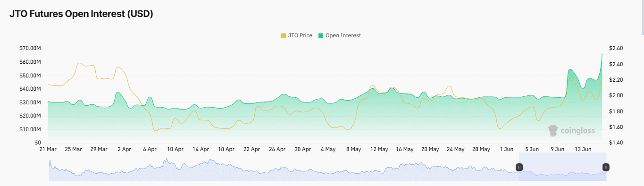The height and width of the screenshot is (186, 644).
Task: Click the 13 Jun date label
Action: click(583, 149)
